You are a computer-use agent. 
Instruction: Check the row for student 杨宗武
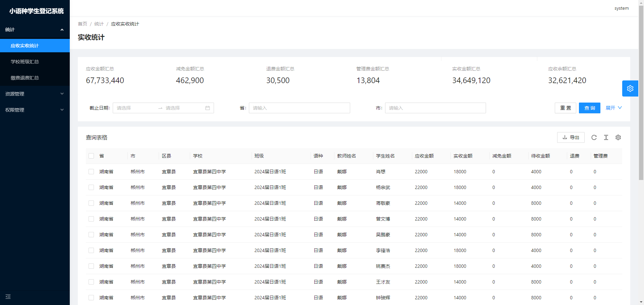click(x=91, y=187)
